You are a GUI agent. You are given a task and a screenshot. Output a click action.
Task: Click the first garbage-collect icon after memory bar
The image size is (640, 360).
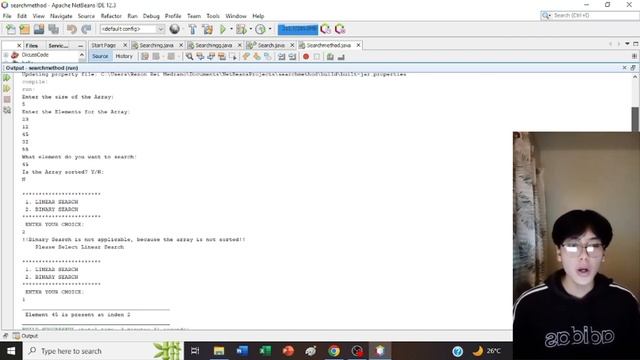pyautogui.click(x=325, y=29)
